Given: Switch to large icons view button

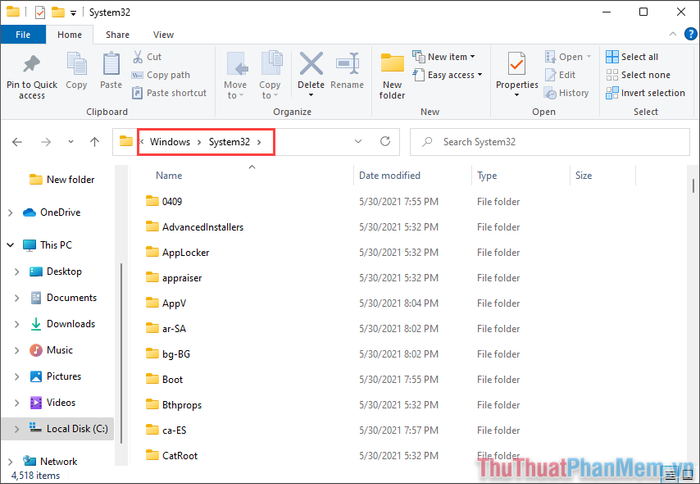Looking at the screenshot, I should [x=690, y=476].
